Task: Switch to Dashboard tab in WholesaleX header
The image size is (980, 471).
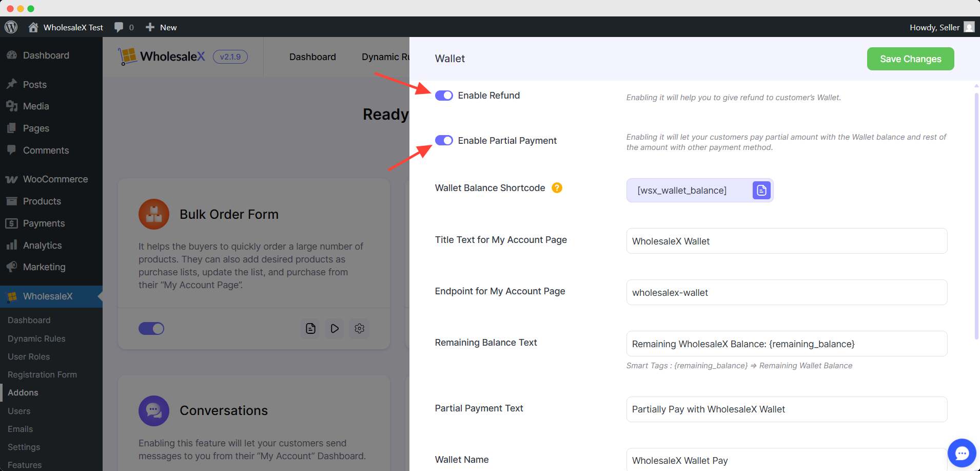Action: [312, 57]
